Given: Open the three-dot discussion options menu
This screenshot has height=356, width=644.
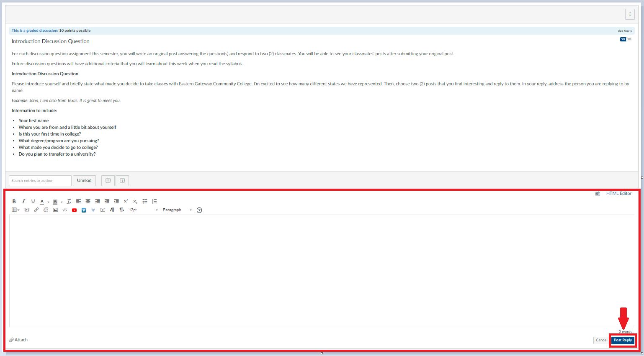Looking at the screenshot, I should click(630, 14).
